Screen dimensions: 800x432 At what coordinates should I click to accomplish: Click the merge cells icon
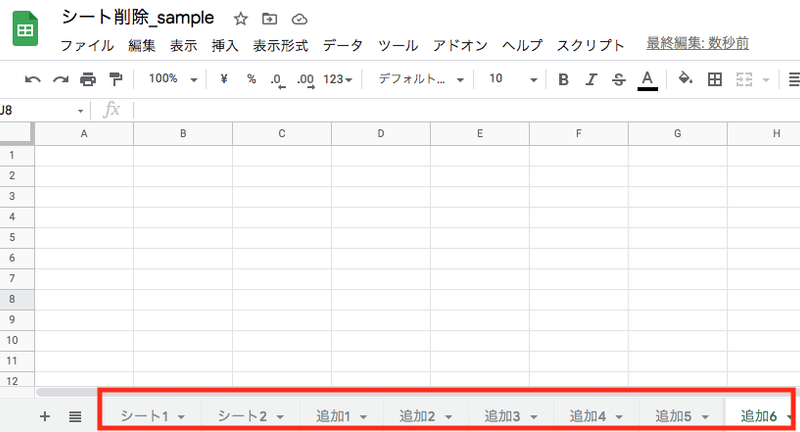744,79
